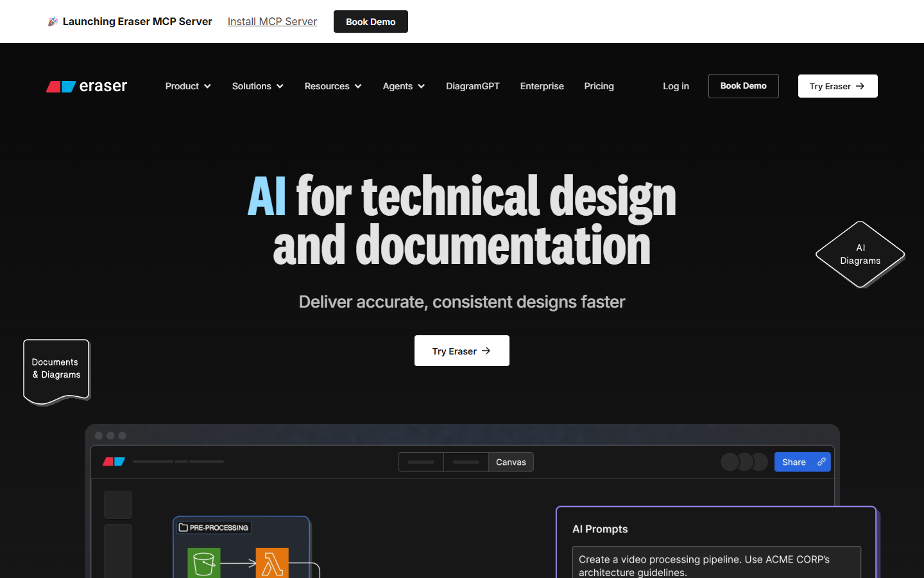Click the hero headline 'AI for technical design'
The width and height of the screenshot is (924, 578).
tap(462, 197)
